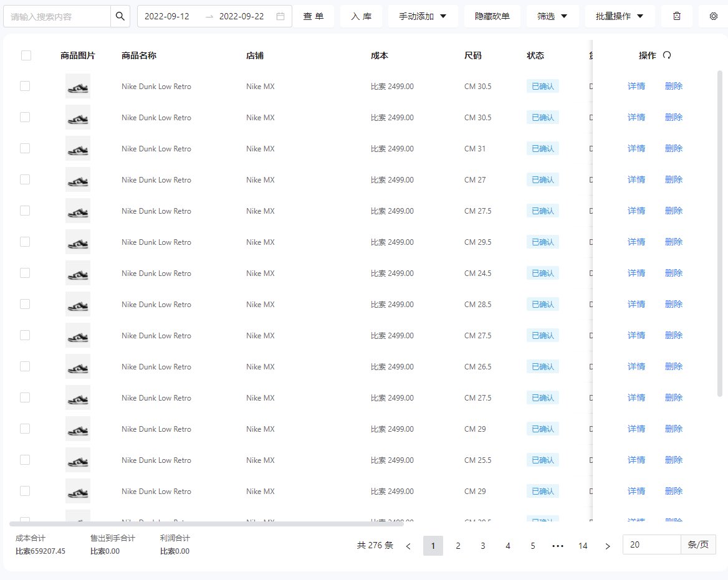Go to page 14
This screenshot has width=728, height=580.
(583, 546)
